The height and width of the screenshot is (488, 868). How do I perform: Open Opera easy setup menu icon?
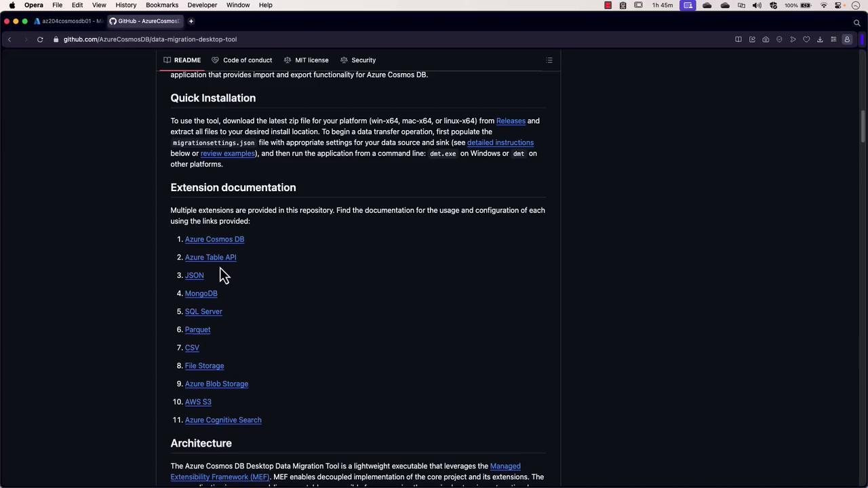(833, 39)
